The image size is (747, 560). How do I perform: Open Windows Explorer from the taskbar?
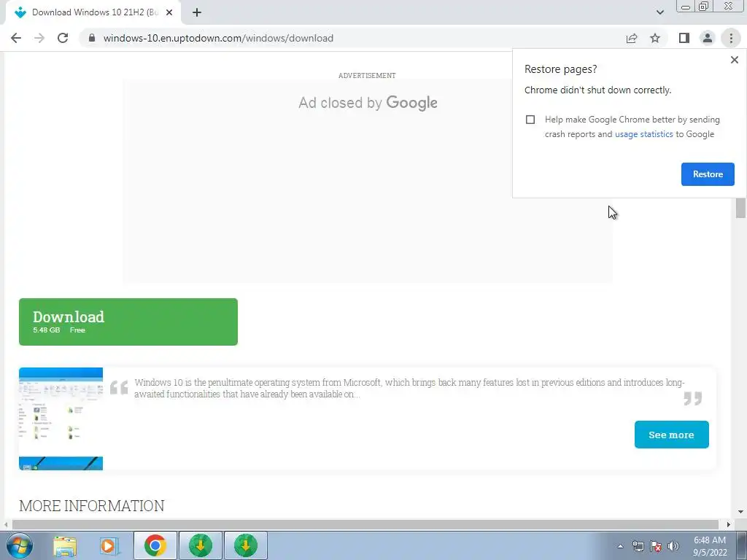click(65, 546)
